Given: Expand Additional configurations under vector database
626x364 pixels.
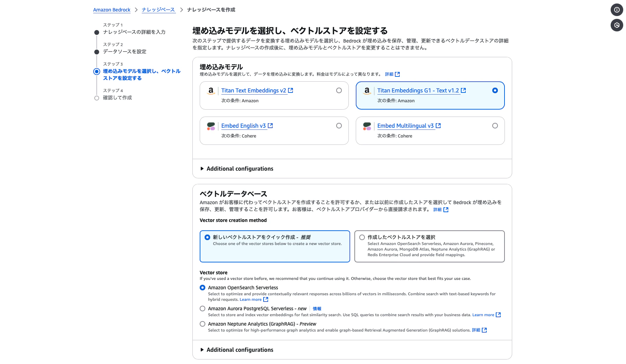Looking at the screenshot, I should point(237,350).
